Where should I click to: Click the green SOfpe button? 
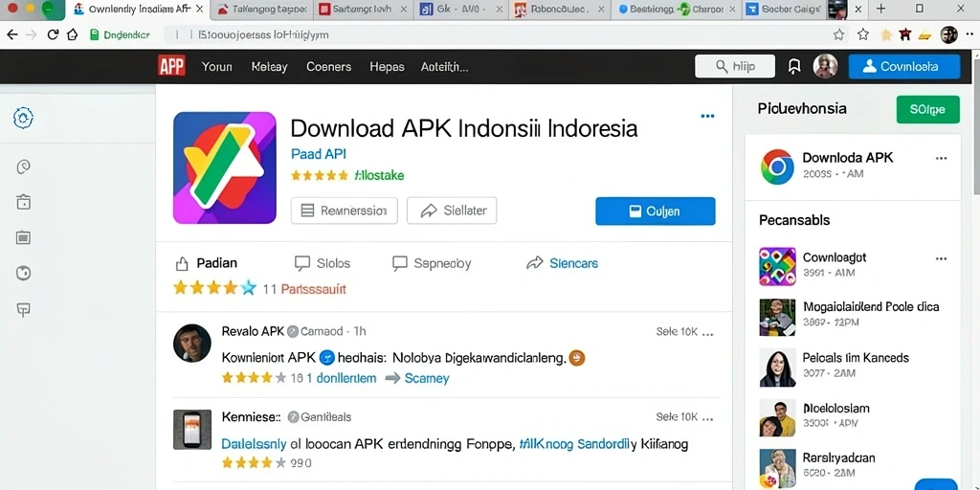927,109
